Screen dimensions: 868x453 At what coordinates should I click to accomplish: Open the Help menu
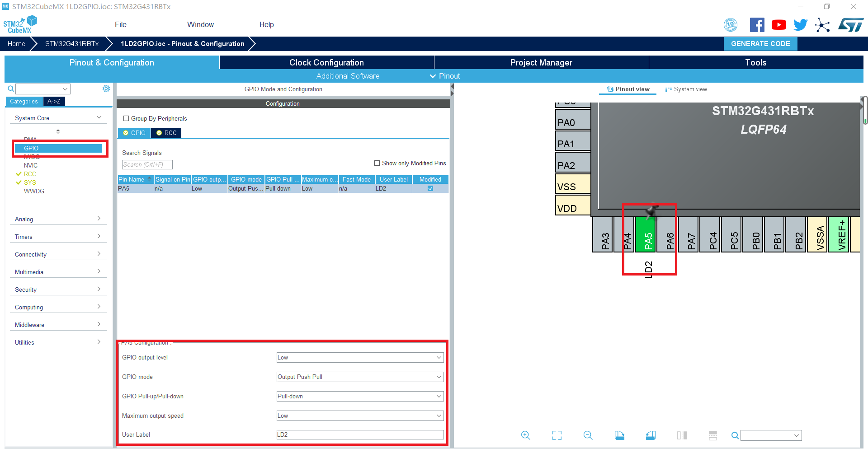[266, 24]
